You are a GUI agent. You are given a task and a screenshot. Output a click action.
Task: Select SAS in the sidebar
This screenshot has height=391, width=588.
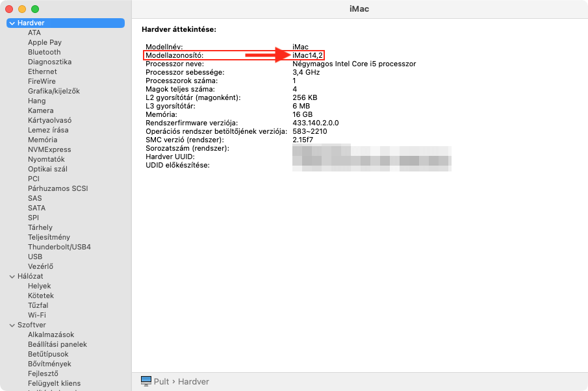pyautogui.click(x=35, y=198)
